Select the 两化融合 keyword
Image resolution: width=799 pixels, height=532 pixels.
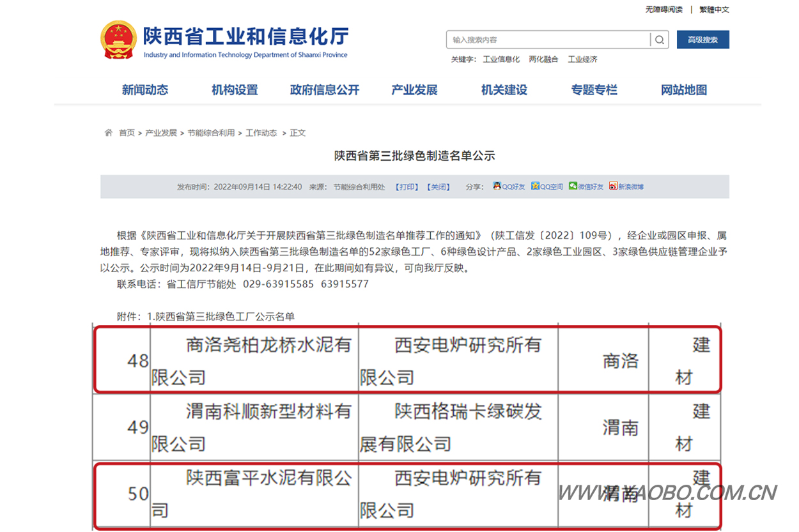pyautogui.click(x=544, y=59)
